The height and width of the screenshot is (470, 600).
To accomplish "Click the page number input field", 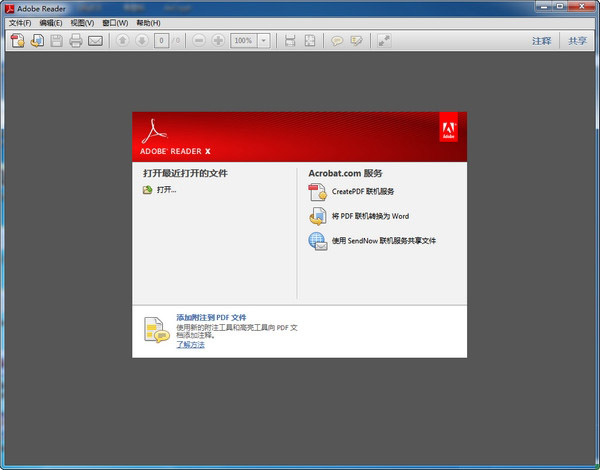I will click(x=161, y=41).
